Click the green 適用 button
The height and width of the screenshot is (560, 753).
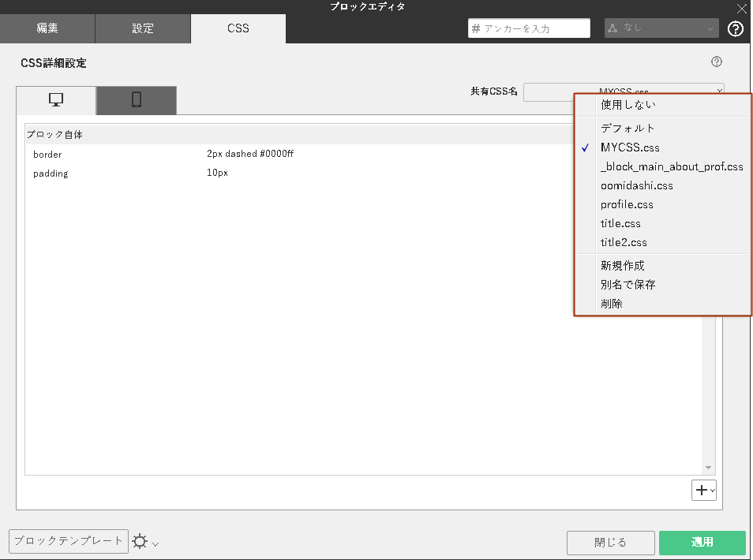coord(702,543)
